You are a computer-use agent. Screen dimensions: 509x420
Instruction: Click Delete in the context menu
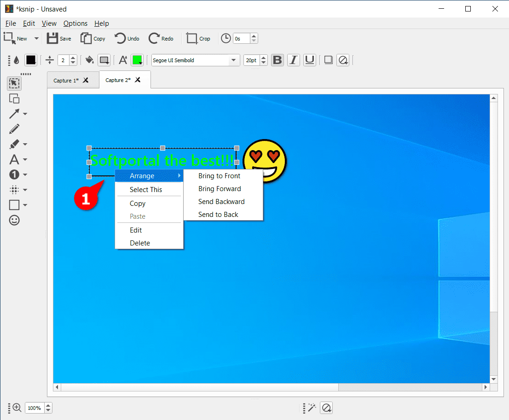[140, 243]
